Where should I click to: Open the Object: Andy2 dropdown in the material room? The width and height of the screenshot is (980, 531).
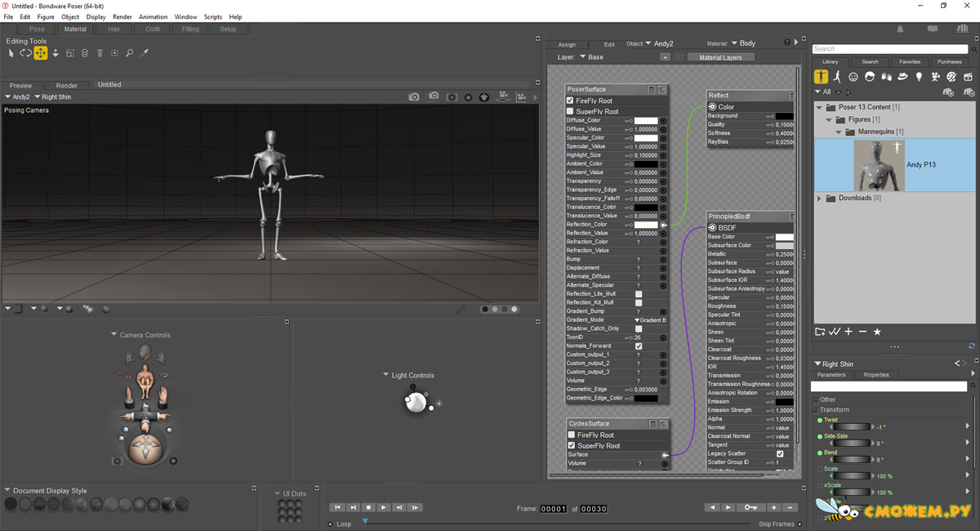pyautogui.click(x=660, y=43)
